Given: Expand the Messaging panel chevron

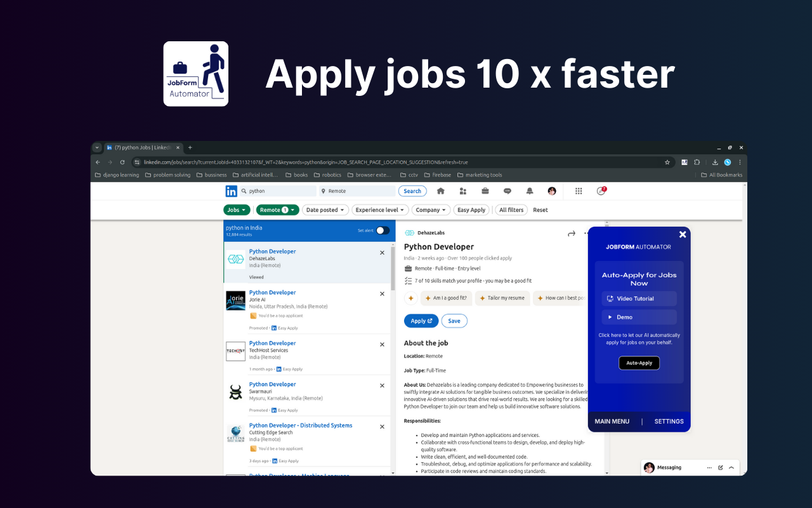Looking at the screenshot, I should point(731,468).
